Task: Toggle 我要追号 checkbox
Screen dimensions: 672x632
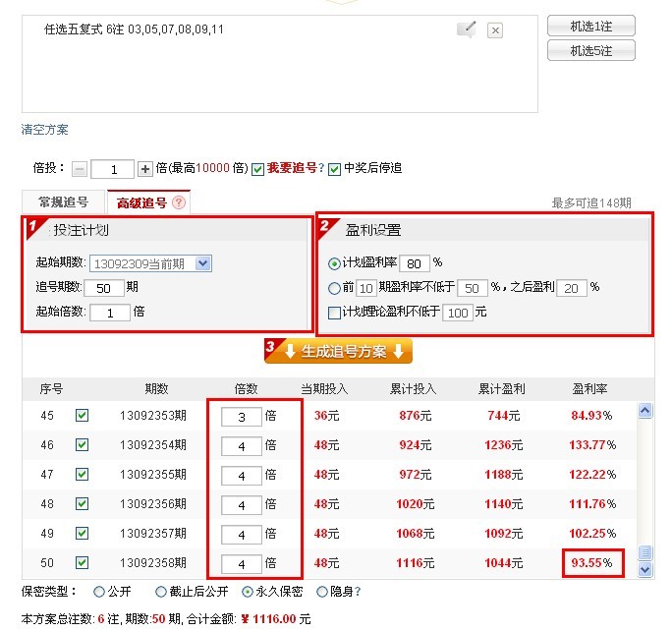Action: [x=258, y=169]
